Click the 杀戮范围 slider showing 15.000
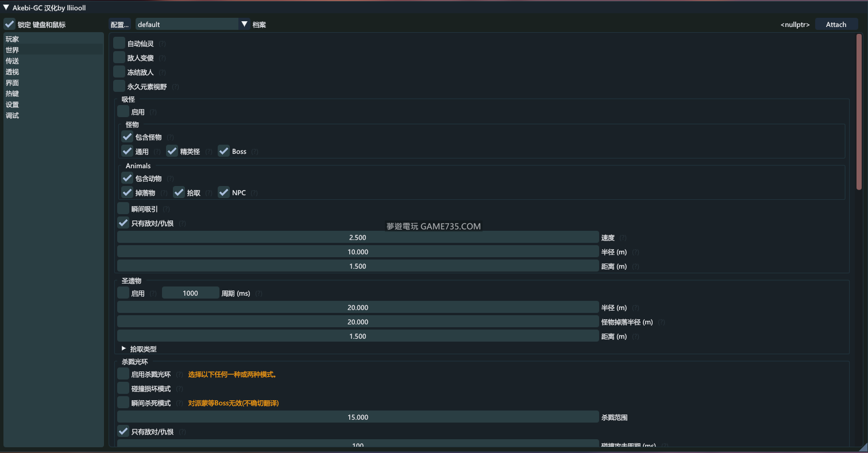Screen dimensions: 868x453 [x=358, y=417]
